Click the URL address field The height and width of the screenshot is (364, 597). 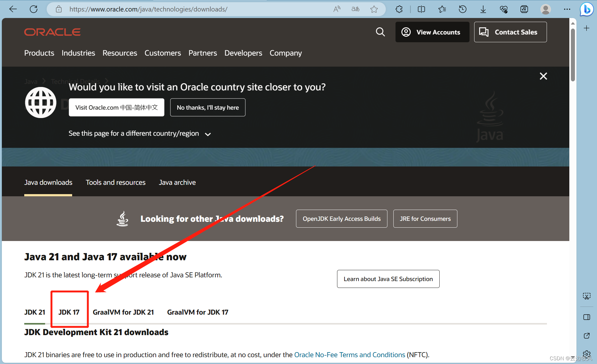pos(187,9)
